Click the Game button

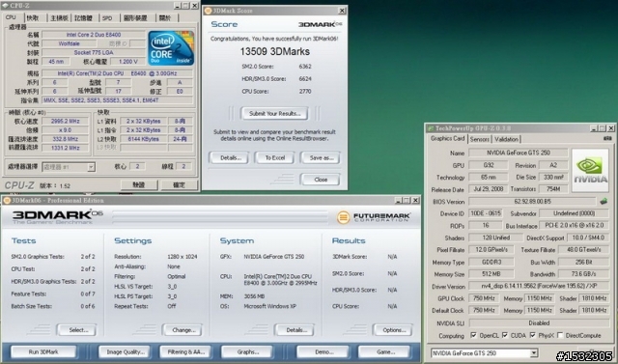384,351
